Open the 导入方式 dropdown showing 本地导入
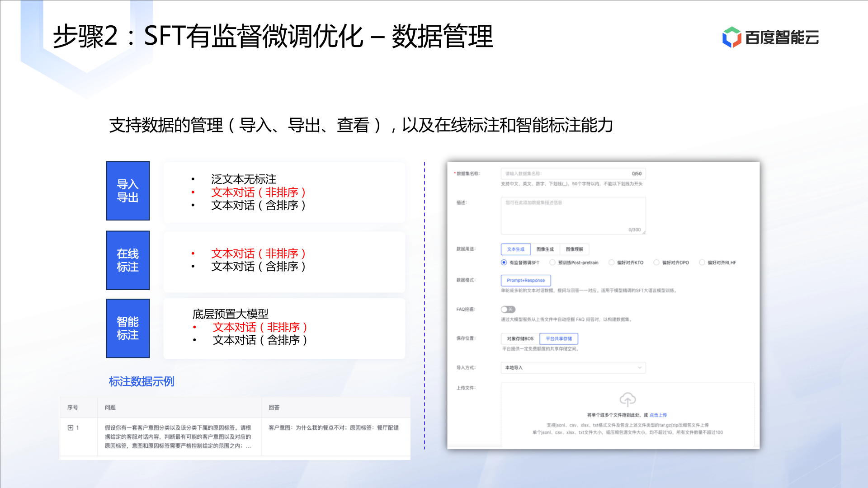Viewport: 868px width, 488px height. [x=573, y=368]
